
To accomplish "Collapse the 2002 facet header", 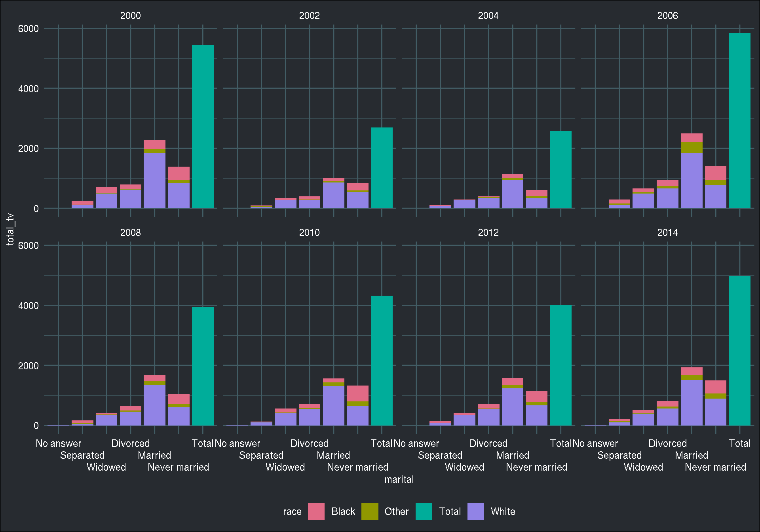I will point(310,16).
